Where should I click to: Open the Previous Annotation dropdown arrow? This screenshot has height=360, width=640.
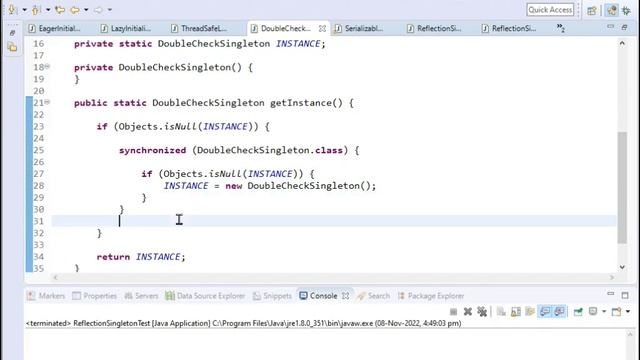click(x=48, y=10)
